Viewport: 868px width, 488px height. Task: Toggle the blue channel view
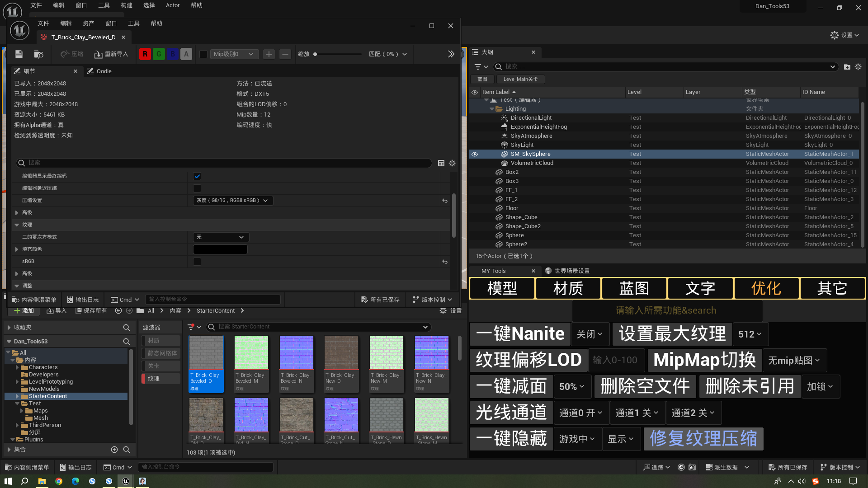[x=172, y=54]
